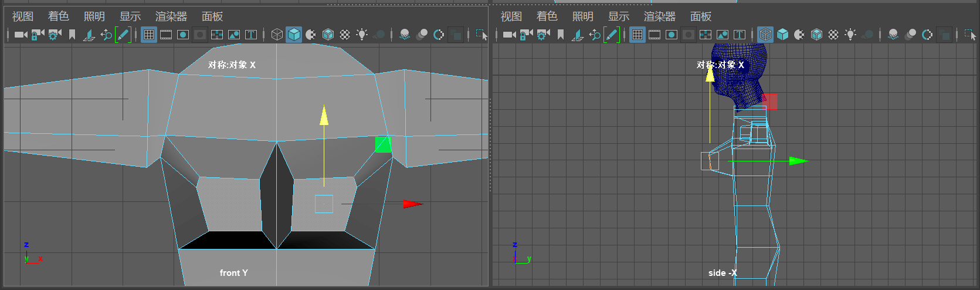The height and width of the screenshot is (290, 980).
Task: Toggle Lock Camera in front view panel
Action: pos(38,35)
